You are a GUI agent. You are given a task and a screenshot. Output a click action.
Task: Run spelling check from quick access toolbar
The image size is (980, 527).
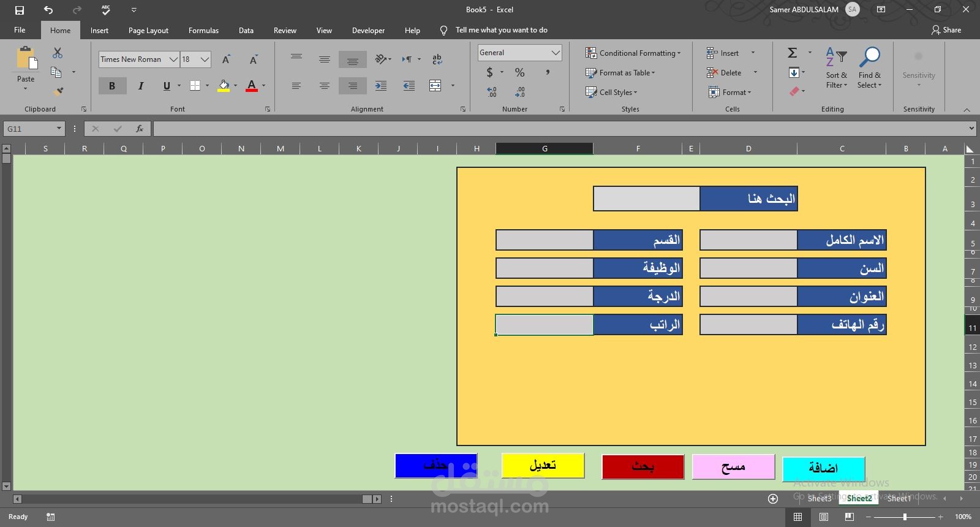pyautogui.click(x=106, y=10)
